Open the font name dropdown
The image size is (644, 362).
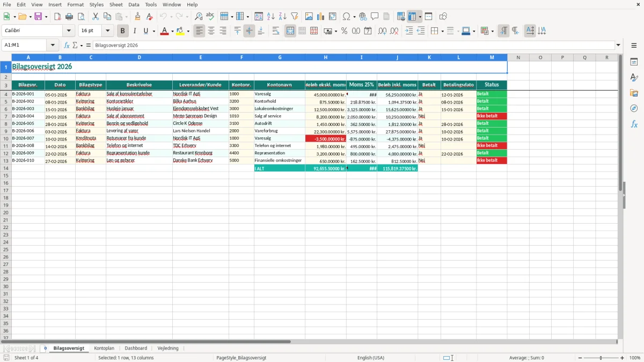pos(69,31)
